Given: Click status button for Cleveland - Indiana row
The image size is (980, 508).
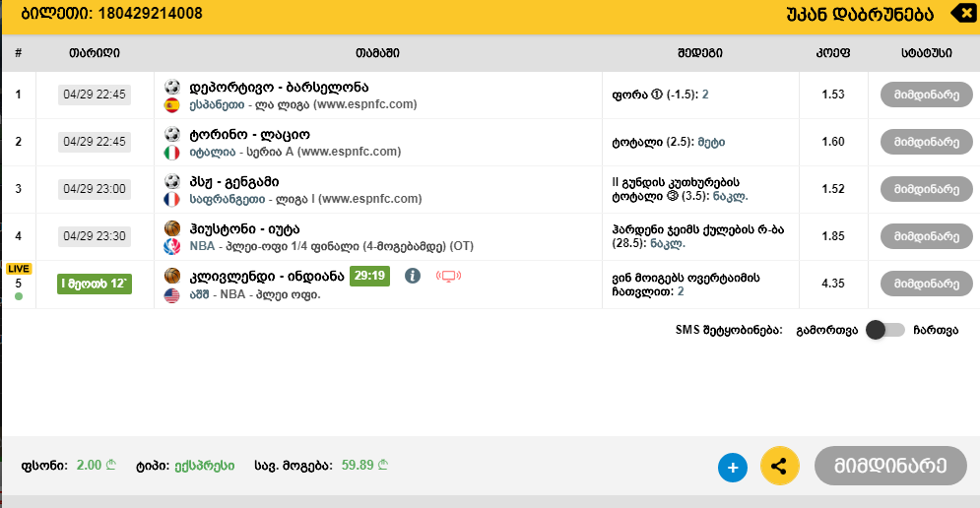Looking at the screenshot, I should tap(926, 284).
